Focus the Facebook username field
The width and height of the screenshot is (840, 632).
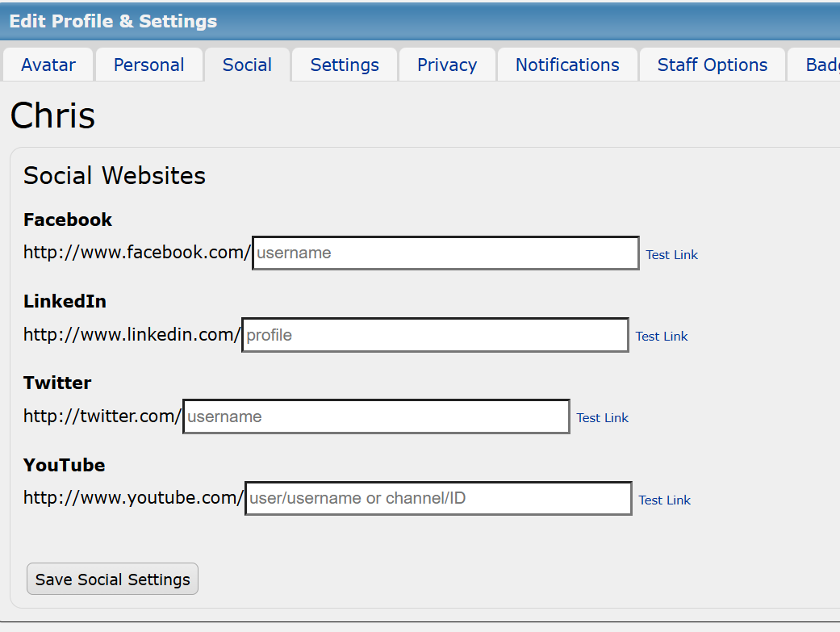(445, 253)
